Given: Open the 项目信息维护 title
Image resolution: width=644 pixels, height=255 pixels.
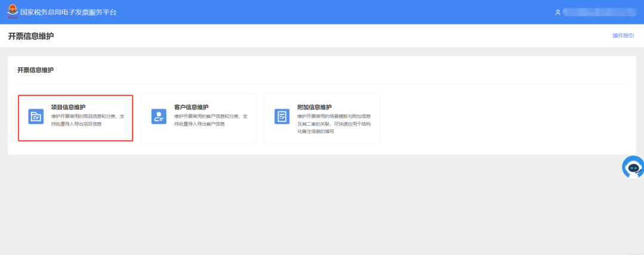Looking at the screenshot, I should click(x=68, y=107).
